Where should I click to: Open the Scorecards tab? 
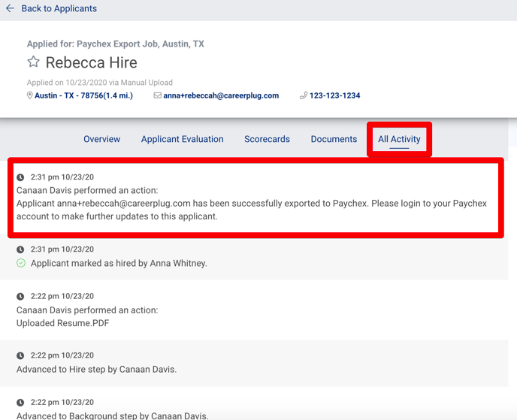pos(267,139)
